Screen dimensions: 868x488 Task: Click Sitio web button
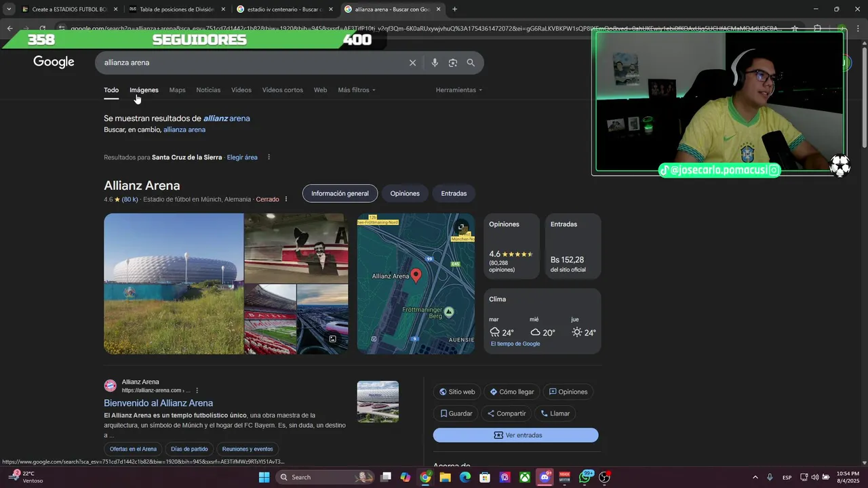coord(457,392)
